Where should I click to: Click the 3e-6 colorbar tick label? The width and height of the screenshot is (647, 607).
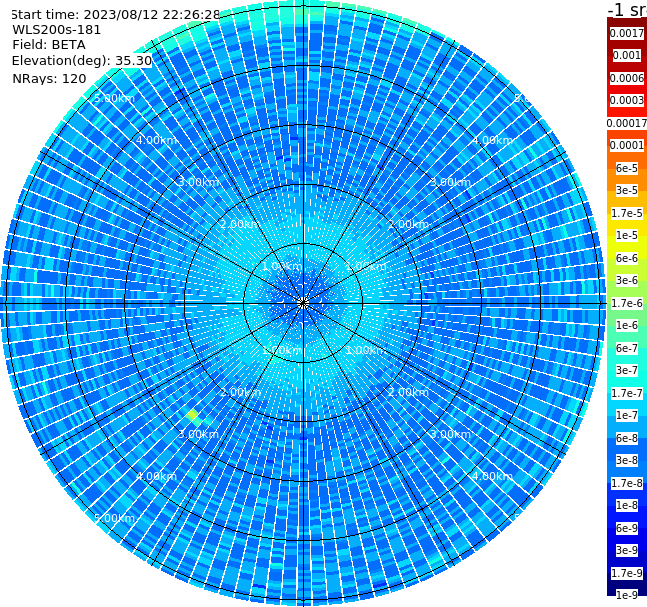coord(627,280)
